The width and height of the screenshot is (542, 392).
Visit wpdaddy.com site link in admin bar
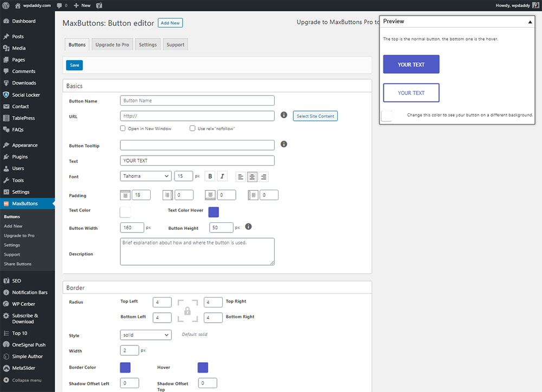click(33, 5)
